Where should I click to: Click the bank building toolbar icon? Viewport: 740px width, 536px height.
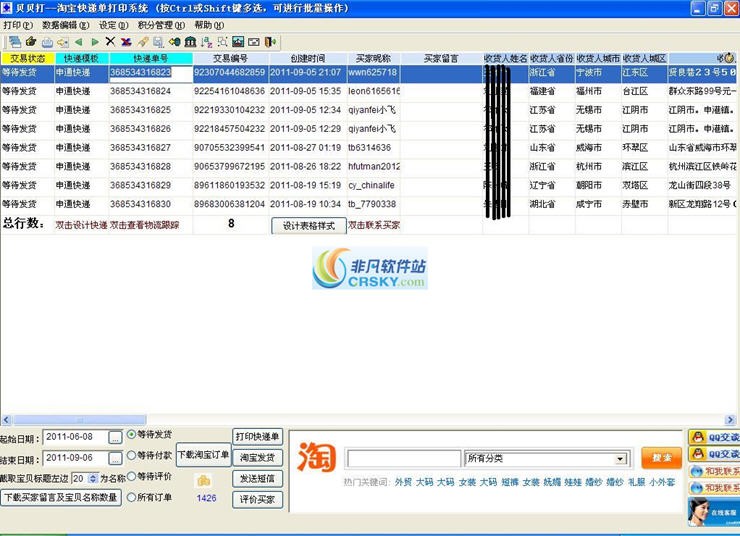190,42
